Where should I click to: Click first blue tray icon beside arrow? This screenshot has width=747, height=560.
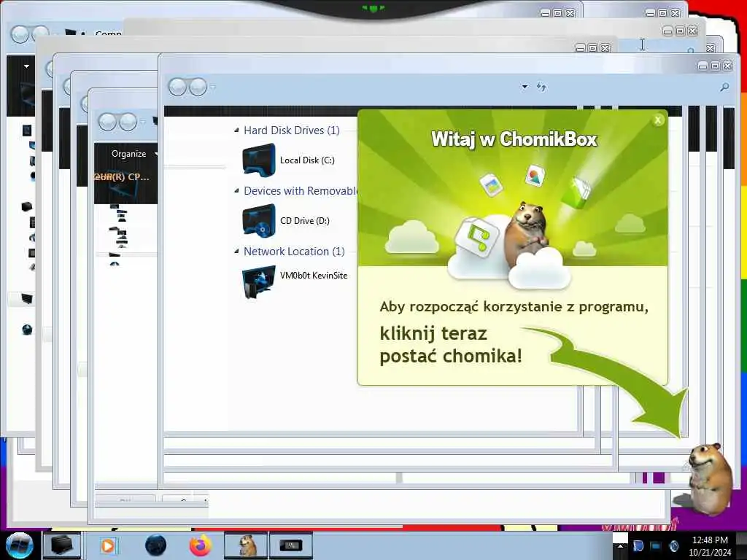tap(638, 545)
